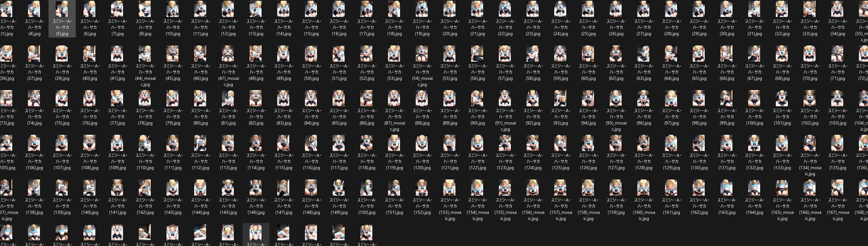Click the file name ending (153)_mosaic.jpg
The image size is (868, 246).
(450, 210)
